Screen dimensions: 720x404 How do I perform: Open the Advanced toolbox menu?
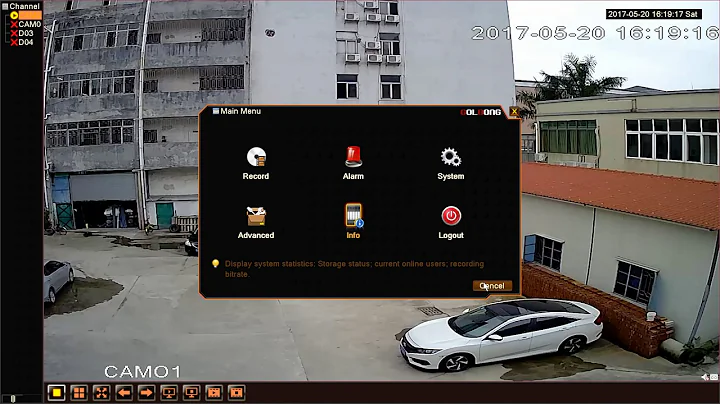[x=256, y=222]
